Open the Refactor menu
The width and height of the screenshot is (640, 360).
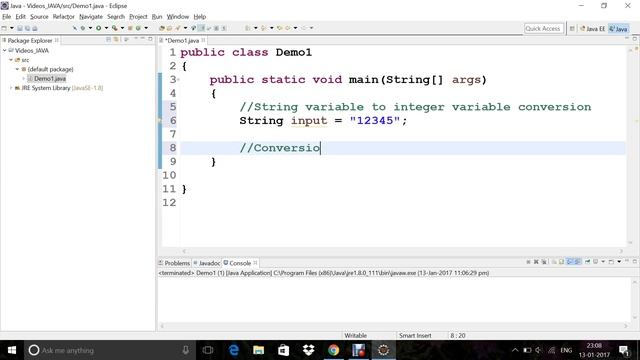(64, 17)
